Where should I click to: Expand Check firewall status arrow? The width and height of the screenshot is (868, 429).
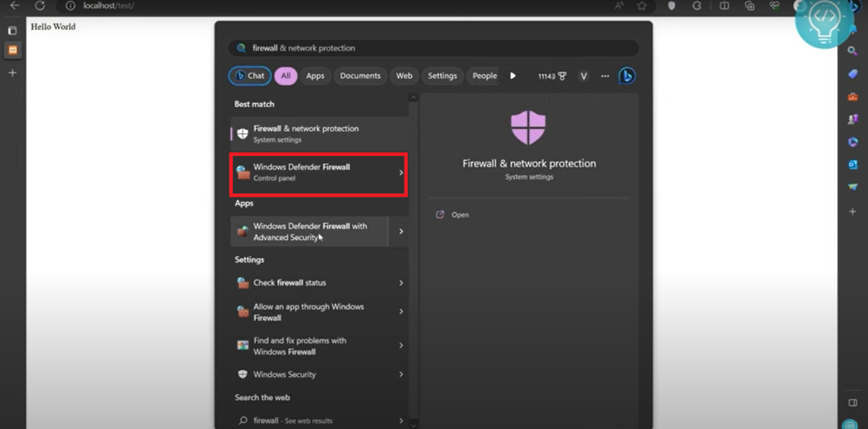pos(400,283)
